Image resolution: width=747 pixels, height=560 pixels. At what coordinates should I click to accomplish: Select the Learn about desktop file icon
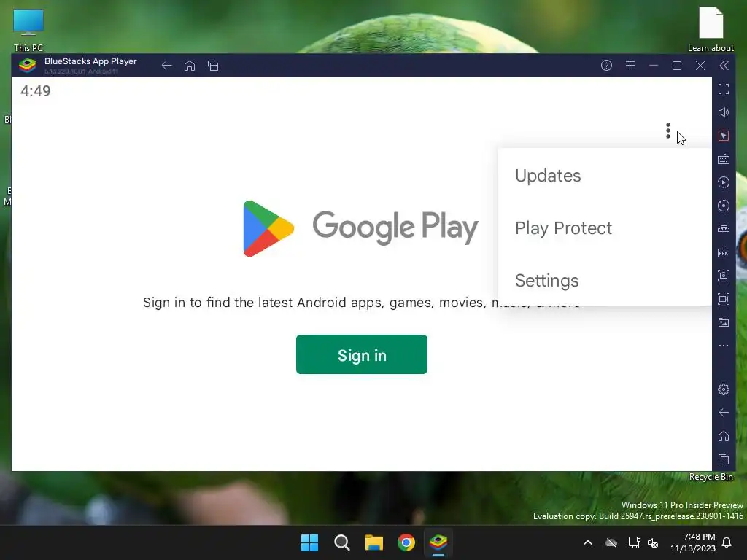711,29
